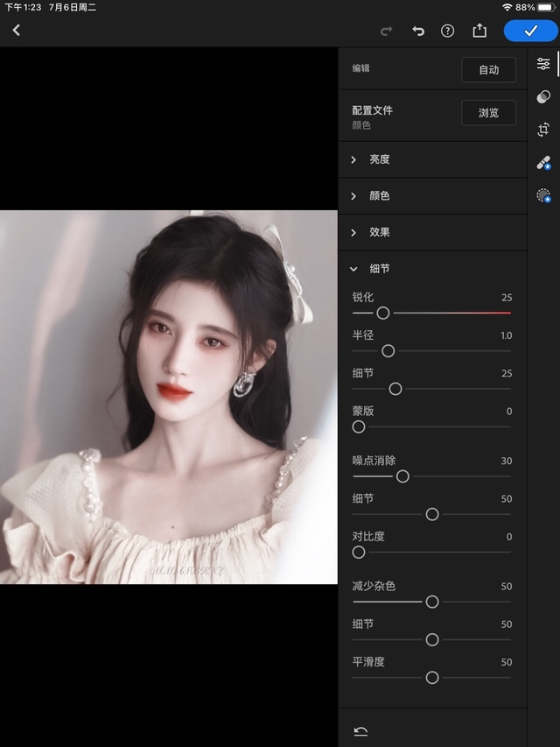Tap the reset arrow at panel bottom
Viewport: 560px width, 747px height.
click(360, 731)
